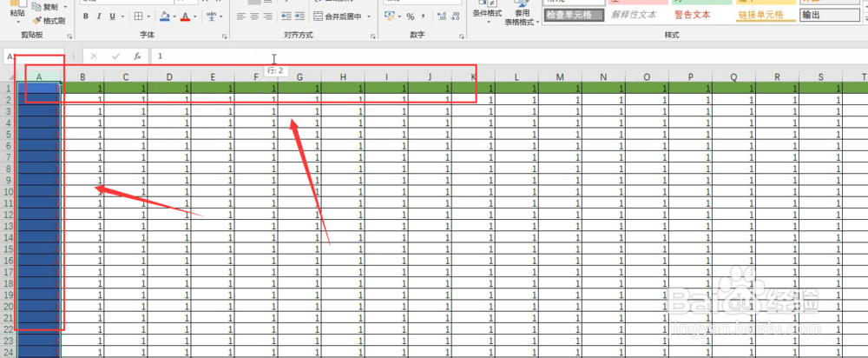Click the select-all corner triangle

[x=11, y=77]
